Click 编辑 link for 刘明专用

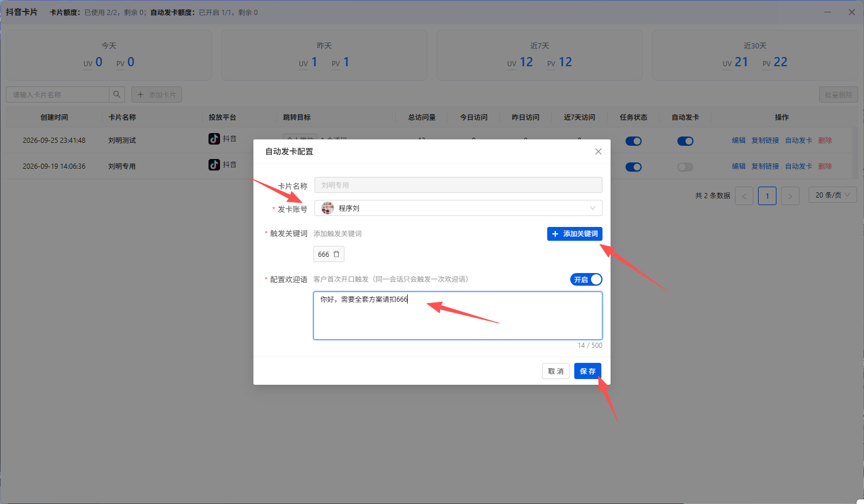coord(739,166)
